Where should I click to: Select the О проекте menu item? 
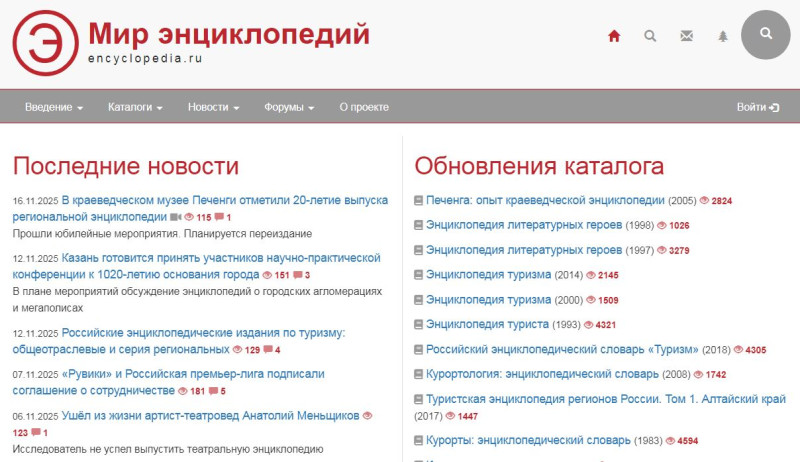click(x=364, y=107)
